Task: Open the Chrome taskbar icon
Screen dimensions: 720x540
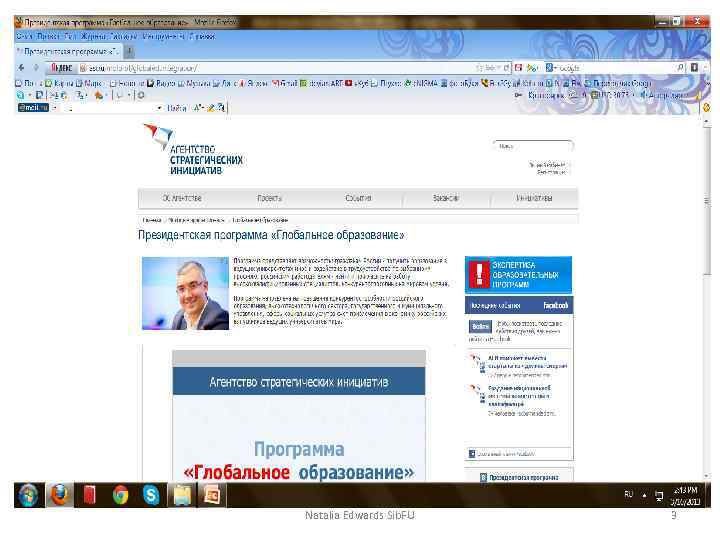Action: tap(121, 495)
